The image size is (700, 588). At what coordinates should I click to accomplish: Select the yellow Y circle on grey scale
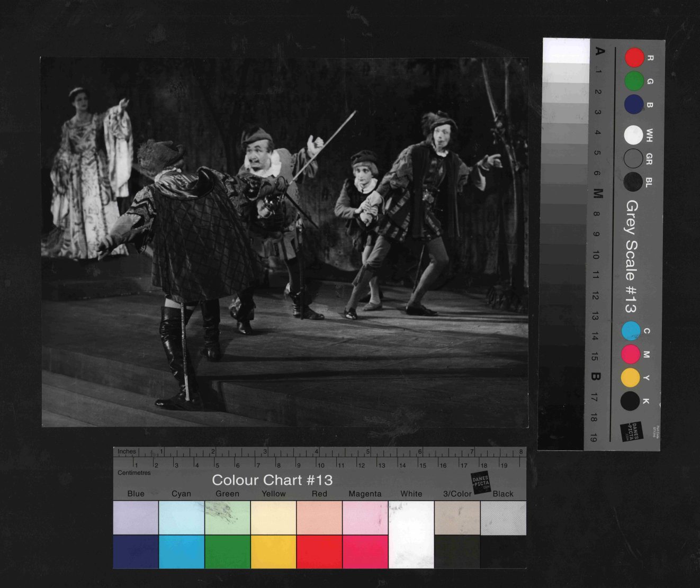pyautogui.click(x=630, y=378)
